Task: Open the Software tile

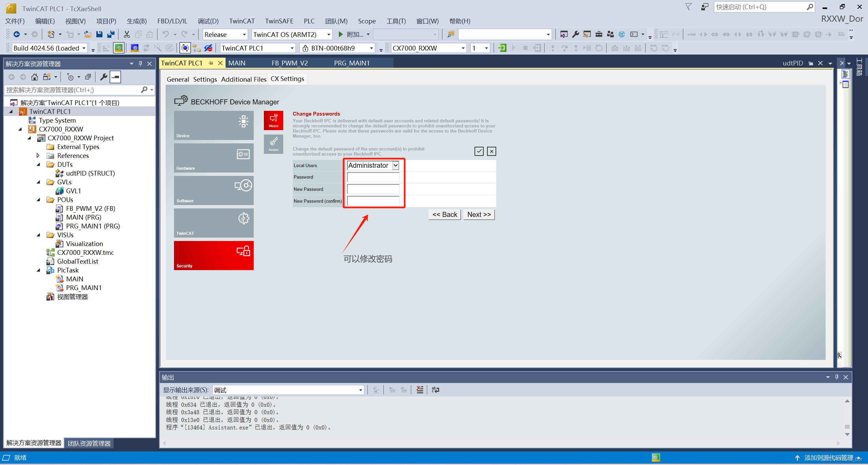Action: pos(214,190)
